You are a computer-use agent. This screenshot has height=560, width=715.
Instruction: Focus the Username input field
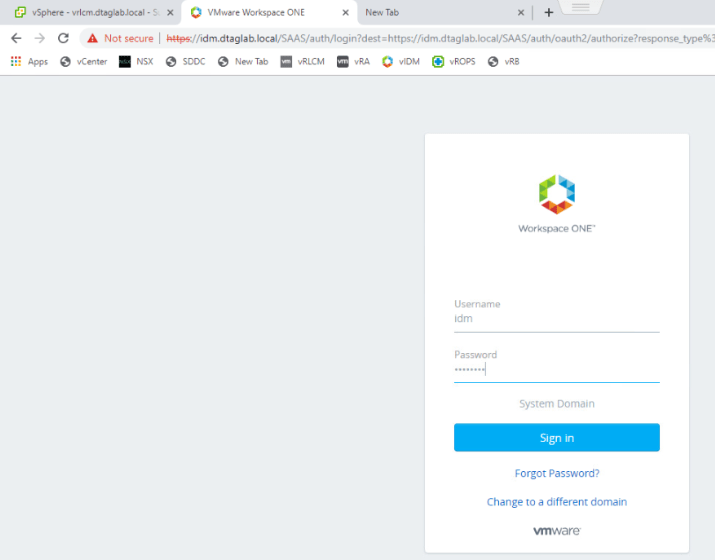pyautogui.click(x=557, y=319)
